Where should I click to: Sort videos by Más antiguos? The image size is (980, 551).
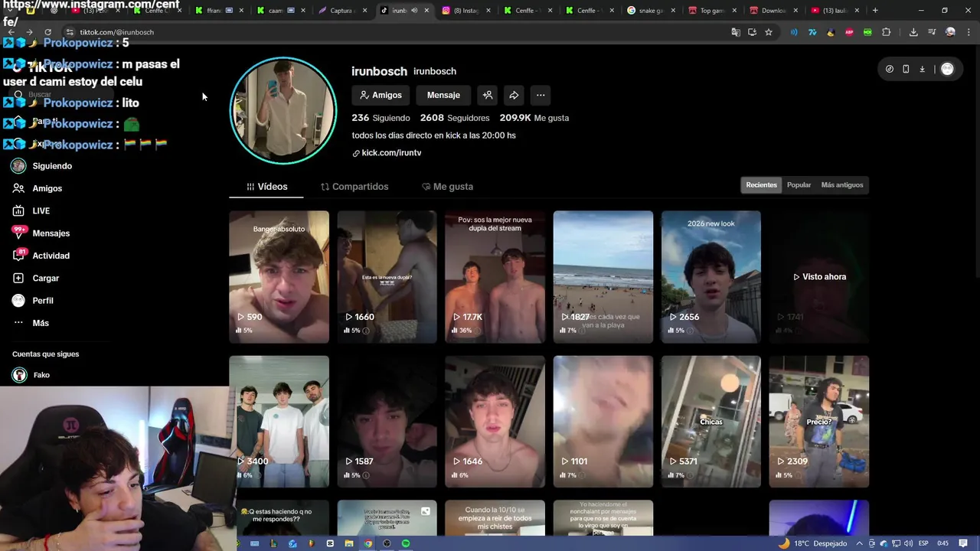pyautogui.click(x=841, y=184)
